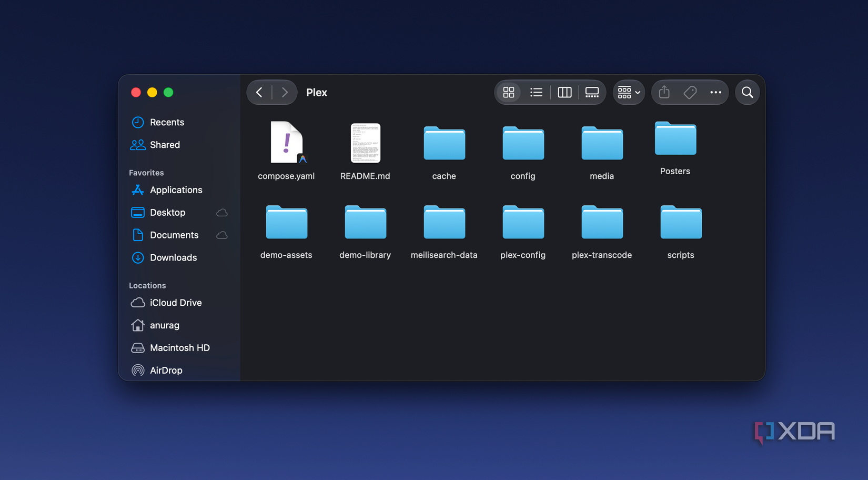868x480 pixels.
Task: Select the plex-transcode folder icon
Action: [602, 222]
